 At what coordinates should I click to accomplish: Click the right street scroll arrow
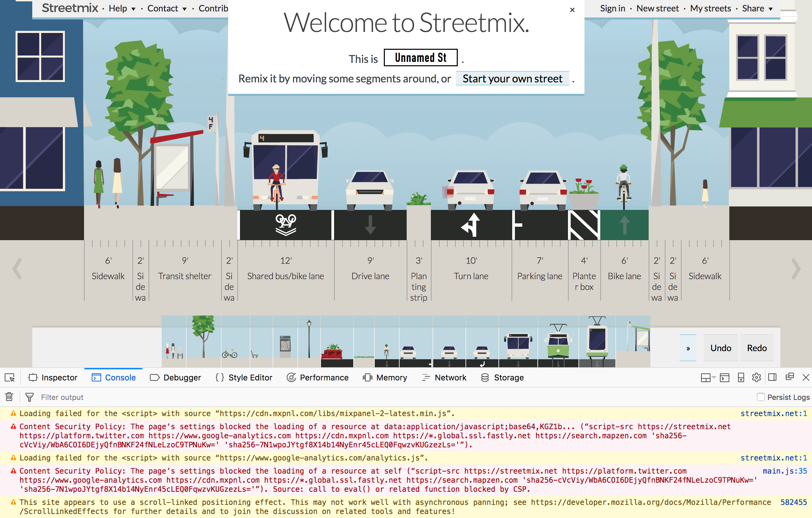797,268
